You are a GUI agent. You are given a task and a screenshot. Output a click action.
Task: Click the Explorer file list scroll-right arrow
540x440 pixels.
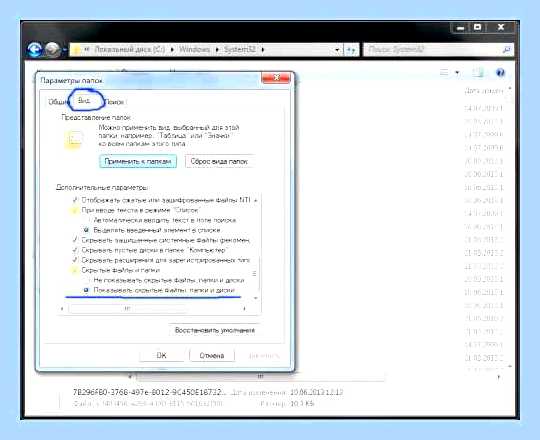(x=499, y=377)
